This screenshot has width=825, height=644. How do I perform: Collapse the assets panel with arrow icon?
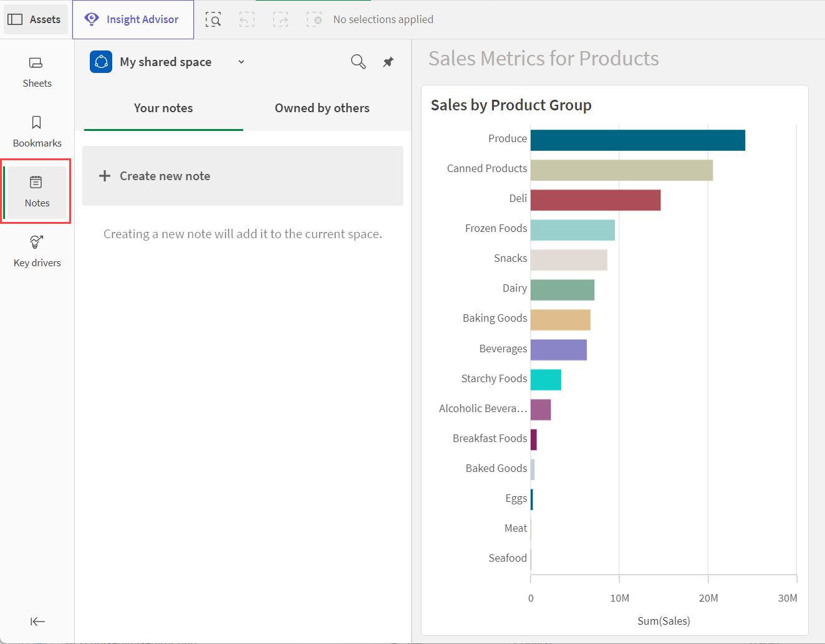click(37, 621)
